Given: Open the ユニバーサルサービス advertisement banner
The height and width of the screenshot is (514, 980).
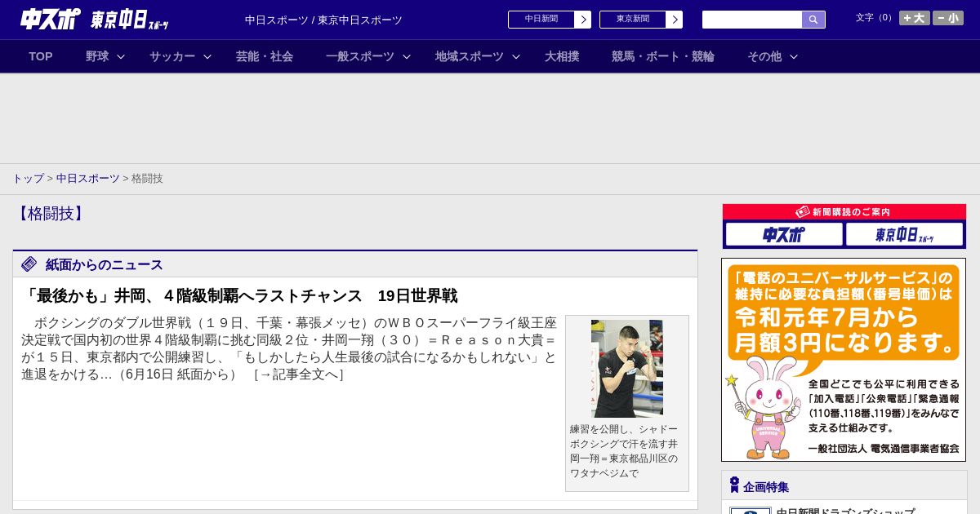Looking at the screenshot, I should [844, 360].
